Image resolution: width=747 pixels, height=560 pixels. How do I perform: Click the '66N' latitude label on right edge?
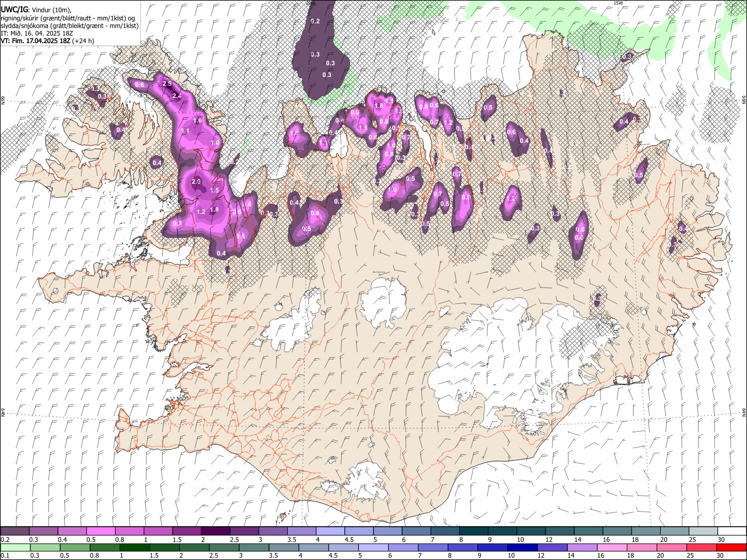(743, 100)
